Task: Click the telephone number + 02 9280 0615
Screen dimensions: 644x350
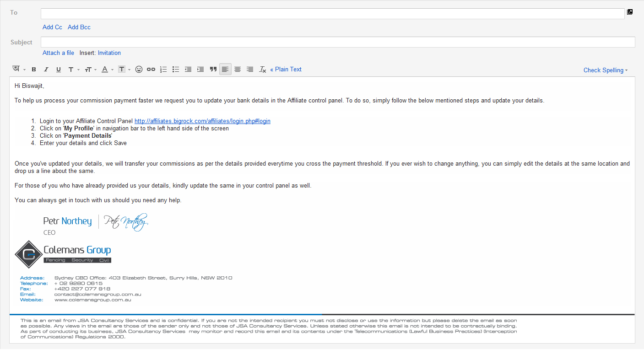Action: click(x=78, y=284)
